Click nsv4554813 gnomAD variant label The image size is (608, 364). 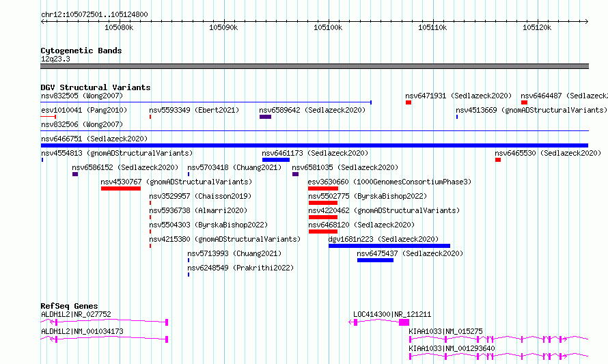[x=117, y=153]
